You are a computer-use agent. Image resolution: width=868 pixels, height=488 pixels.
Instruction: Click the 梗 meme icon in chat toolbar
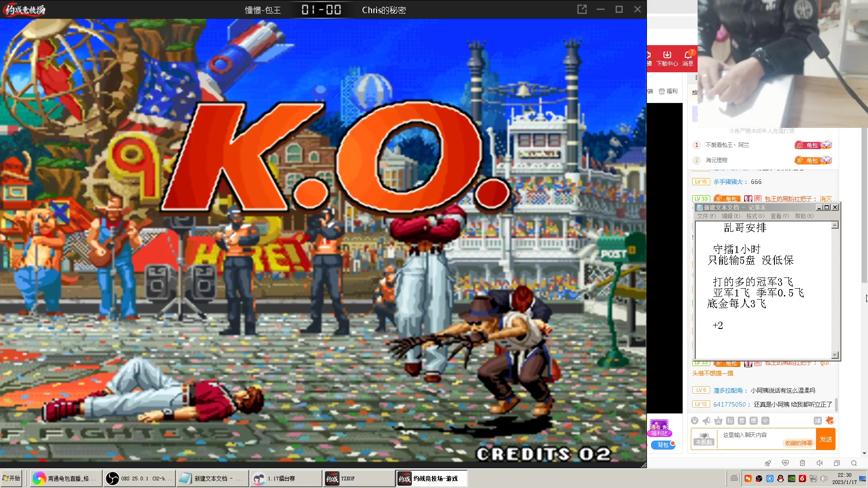pyautogui.click(x=754, y=421)
